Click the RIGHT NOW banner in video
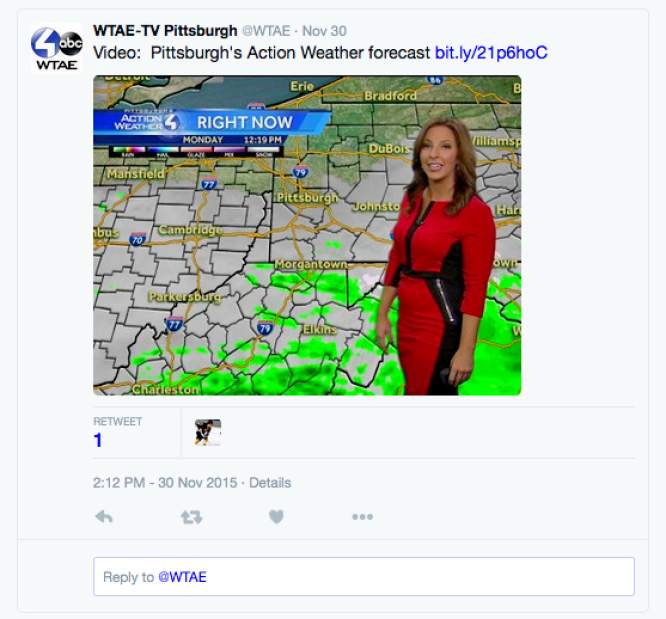 tap(245, 122)
